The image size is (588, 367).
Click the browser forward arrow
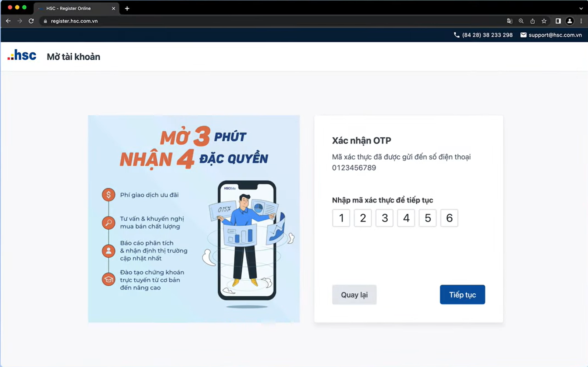[x=20, y=21]
